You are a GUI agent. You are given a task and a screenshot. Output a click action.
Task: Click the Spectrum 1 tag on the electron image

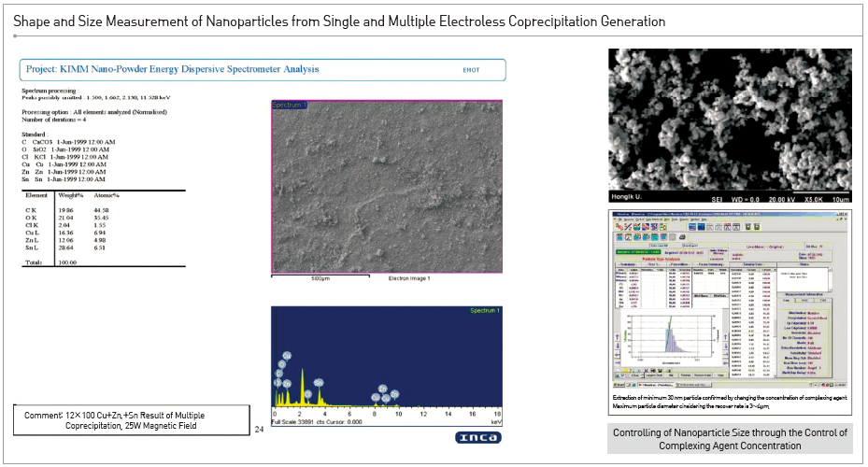pyautogui.click(x=289, y=105)
